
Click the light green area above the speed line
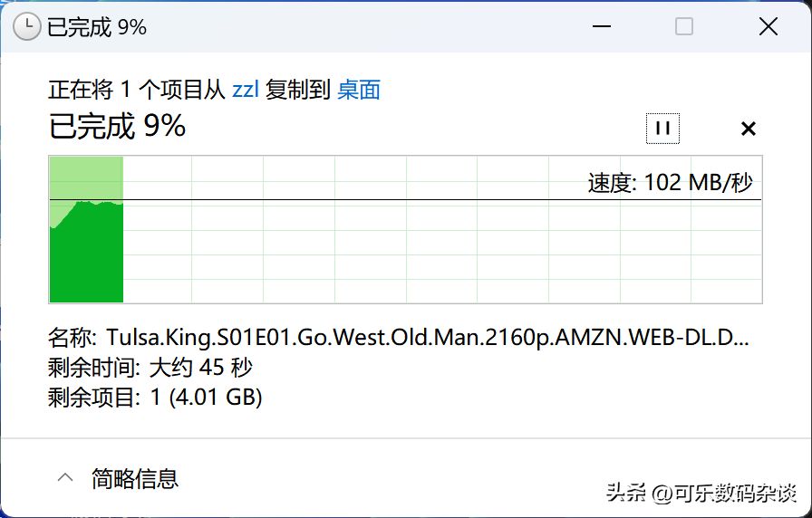pyautogui.click(x=86, y=177)
